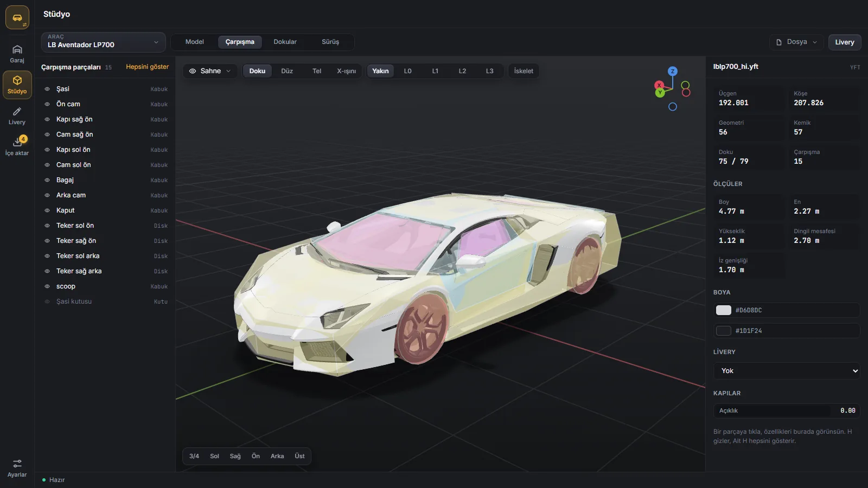
Task: Set camera to Sağ view
Action: [235, 456]
